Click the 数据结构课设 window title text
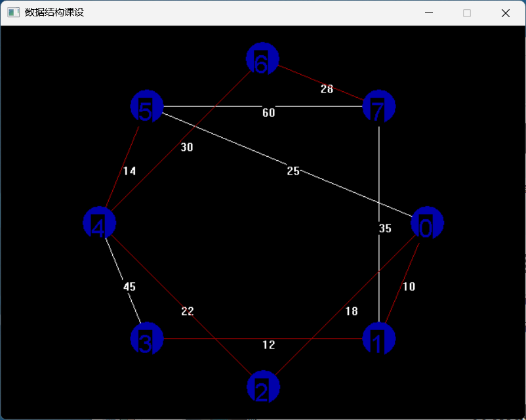Screen dimensions: 526x420 54,12
